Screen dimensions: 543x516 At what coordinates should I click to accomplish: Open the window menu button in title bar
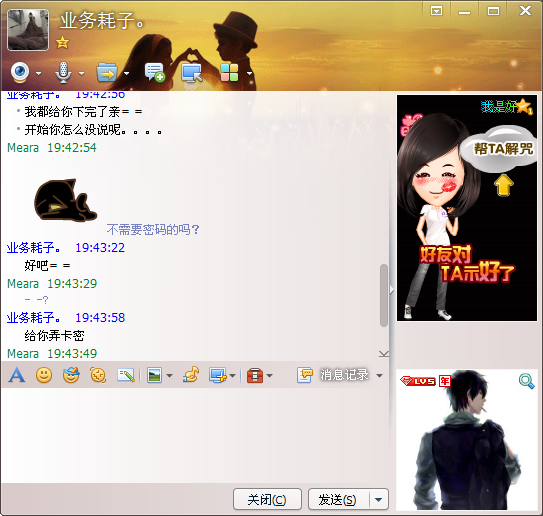436,11
